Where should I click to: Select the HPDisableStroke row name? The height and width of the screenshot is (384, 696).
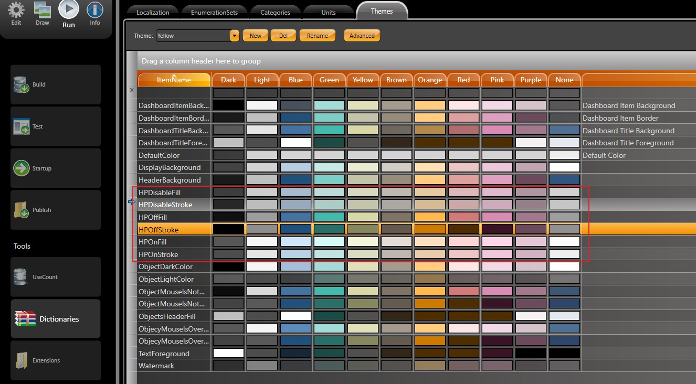coord(165,205)
